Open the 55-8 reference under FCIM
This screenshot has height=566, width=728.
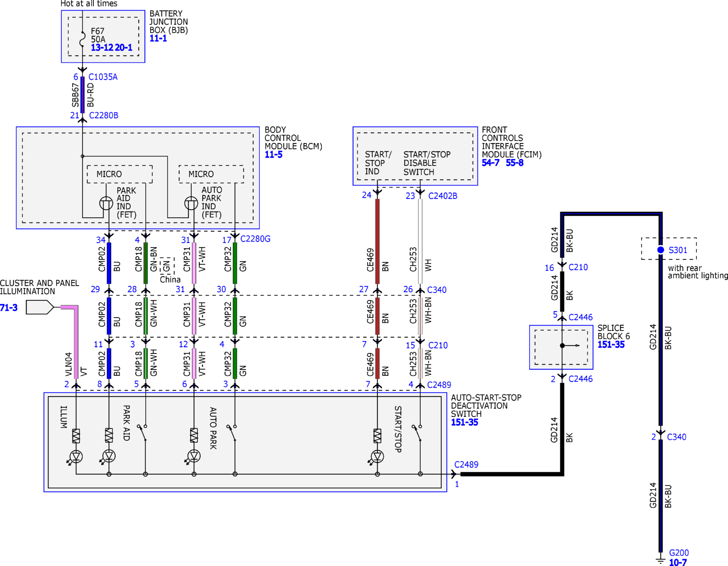click(514, 163)
